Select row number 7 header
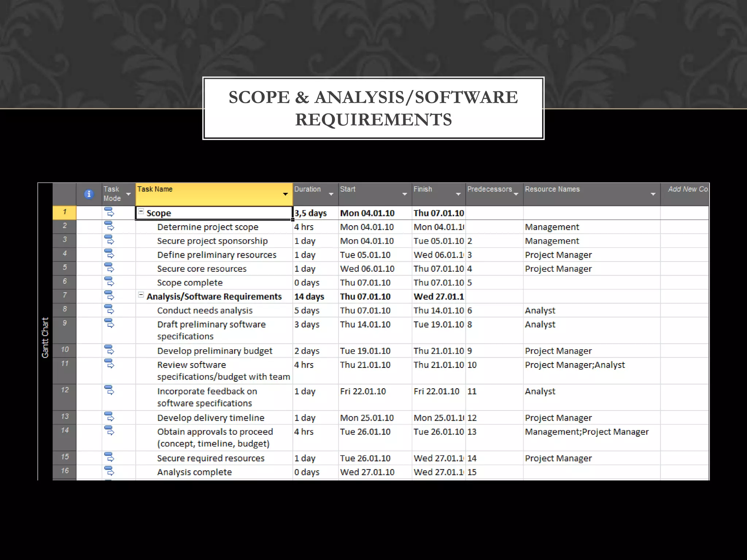The height and width of the screenshot is (560, 747). pos(65,296)
